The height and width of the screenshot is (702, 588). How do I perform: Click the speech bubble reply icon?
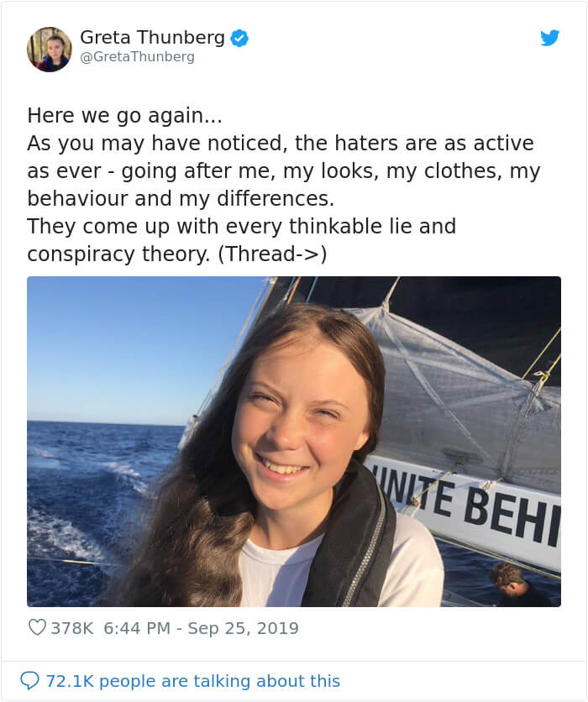pos(29,680)
